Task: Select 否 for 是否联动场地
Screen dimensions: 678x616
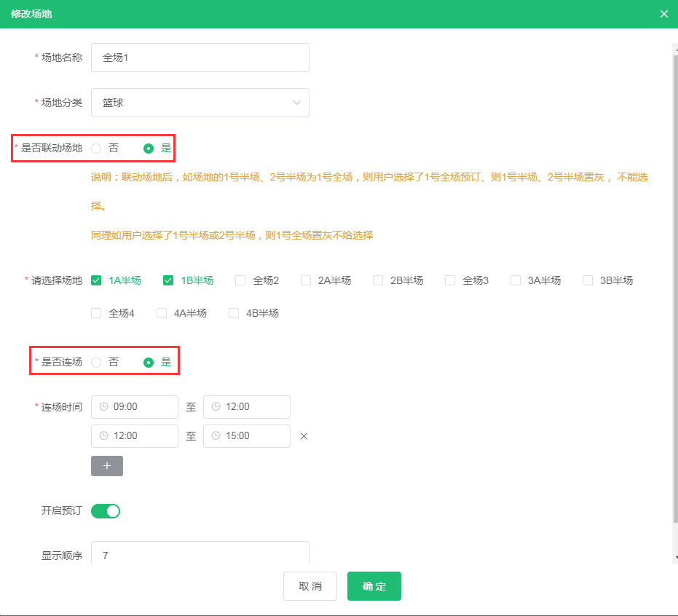Action: (x=97, y=149)
